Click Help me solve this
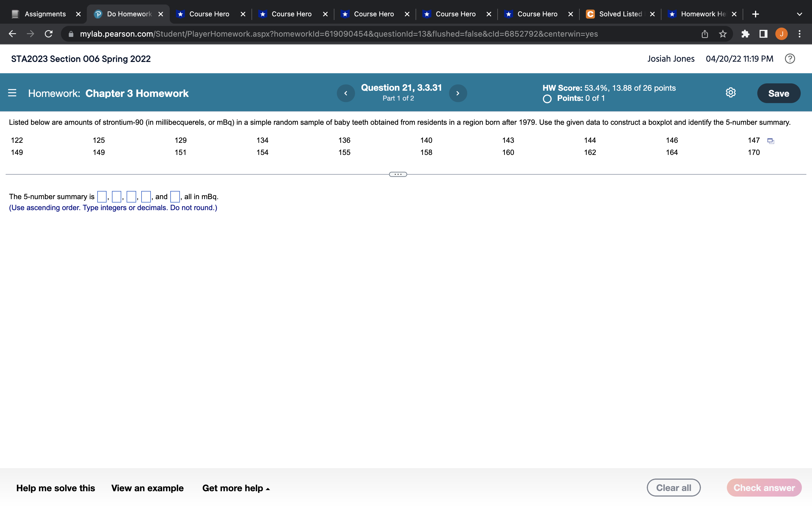 [56, 488]
